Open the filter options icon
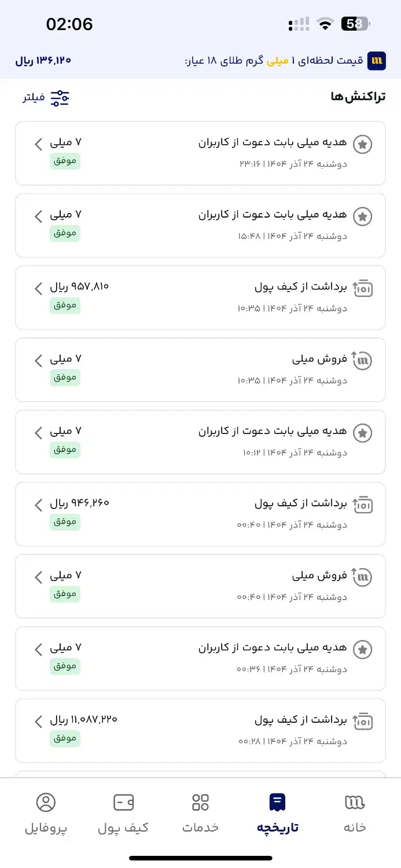Viewport: 401px width, 868px height. tap(60, 97)
